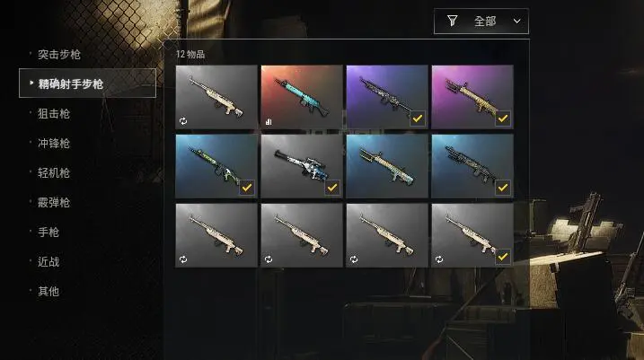Open the 全部 filter dropdown
Screen dimensions: 644x360
[481, 21]
